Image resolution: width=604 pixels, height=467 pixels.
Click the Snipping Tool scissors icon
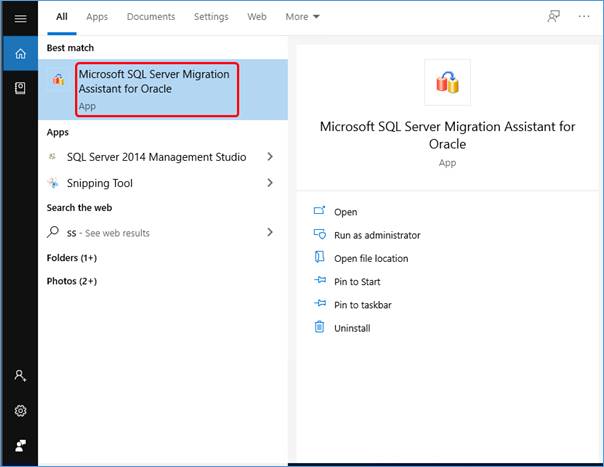53,183
